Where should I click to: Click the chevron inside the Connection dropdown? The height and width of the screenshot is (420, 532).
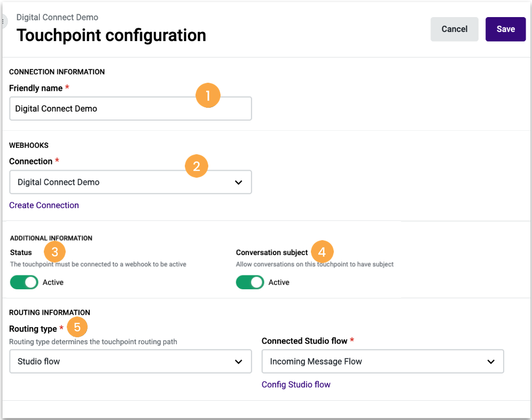tap(239, 182)
